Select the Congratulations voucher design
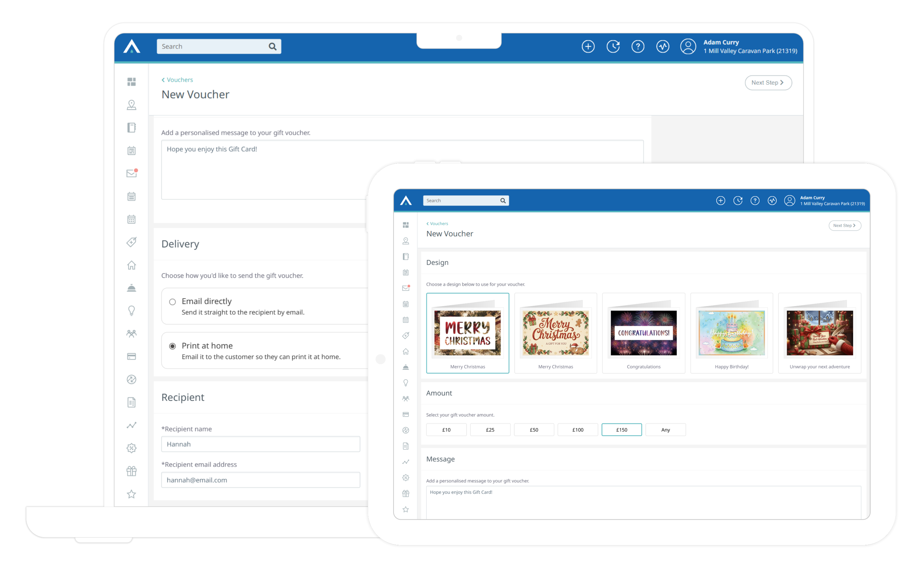Image resolution: width=924 pixels, height=569 pixels. tap(643, 333)
